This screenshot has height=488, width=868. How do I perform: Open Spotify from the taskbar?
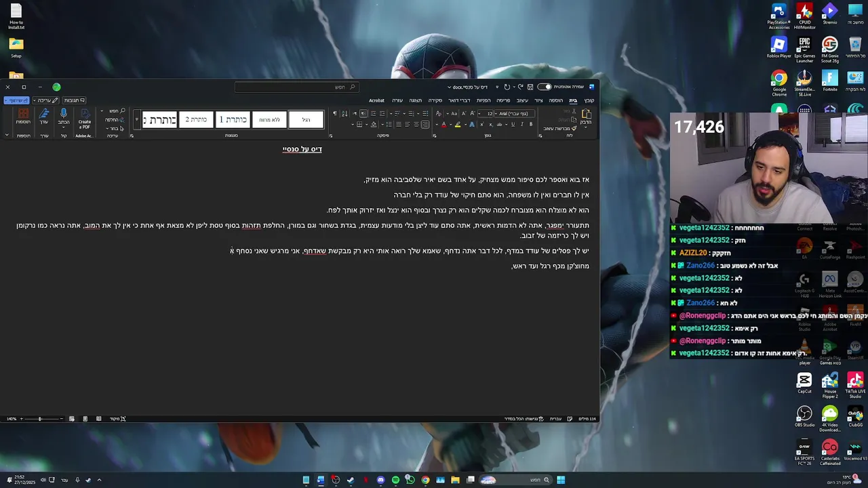[396, 480]
